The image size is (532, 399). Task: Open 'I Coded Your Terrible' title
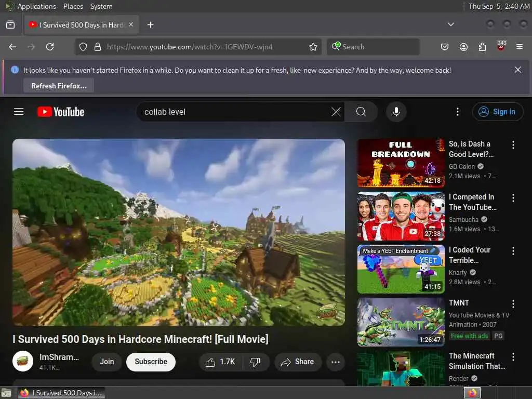[470, 255]
